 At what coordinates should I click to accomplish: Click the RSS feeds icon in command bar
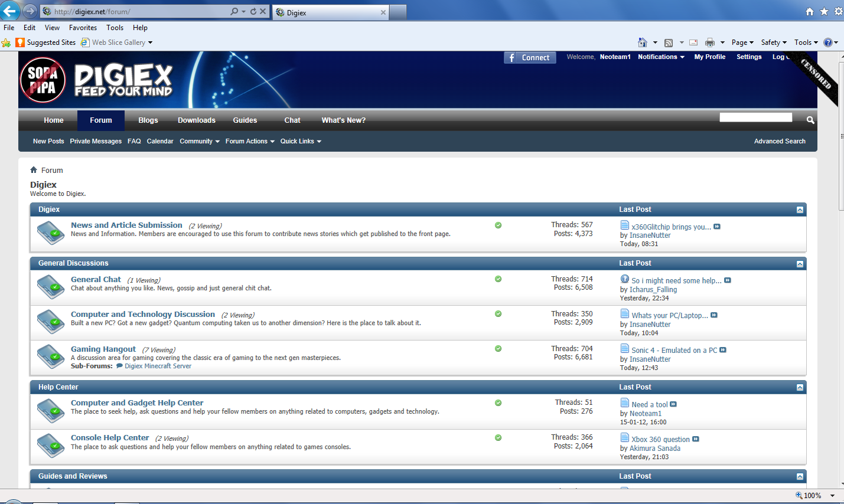click(x=669, y=42)
